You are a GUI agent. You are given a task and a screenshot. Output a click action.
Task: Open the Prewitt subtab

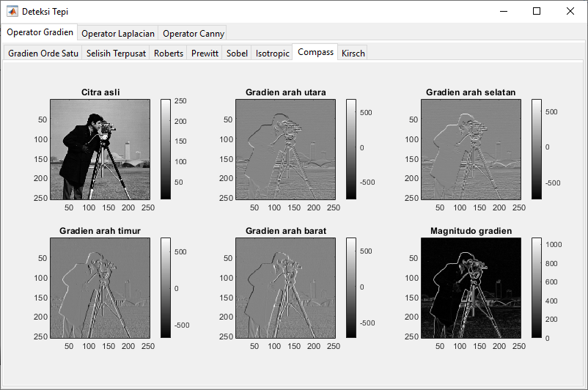point(205,54)
